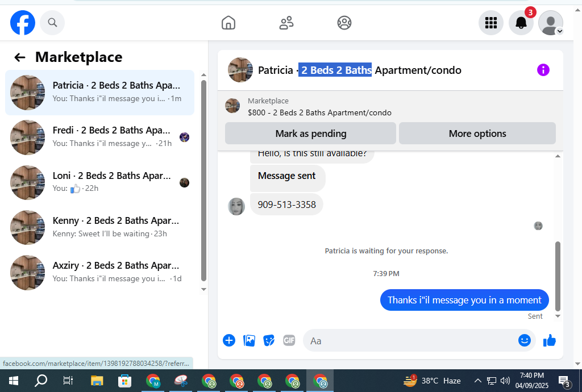The height and width of the screenshot is (392, 582).
Task: Open the volume speaker tray icon
Action: pyautogui.click(x=505, y=381)
